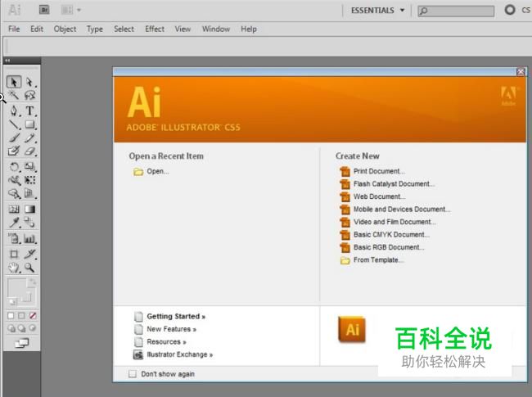Create a new Print Document
Image resolution: width=532 pixels, height=397 pixels.
pos(372,171)
